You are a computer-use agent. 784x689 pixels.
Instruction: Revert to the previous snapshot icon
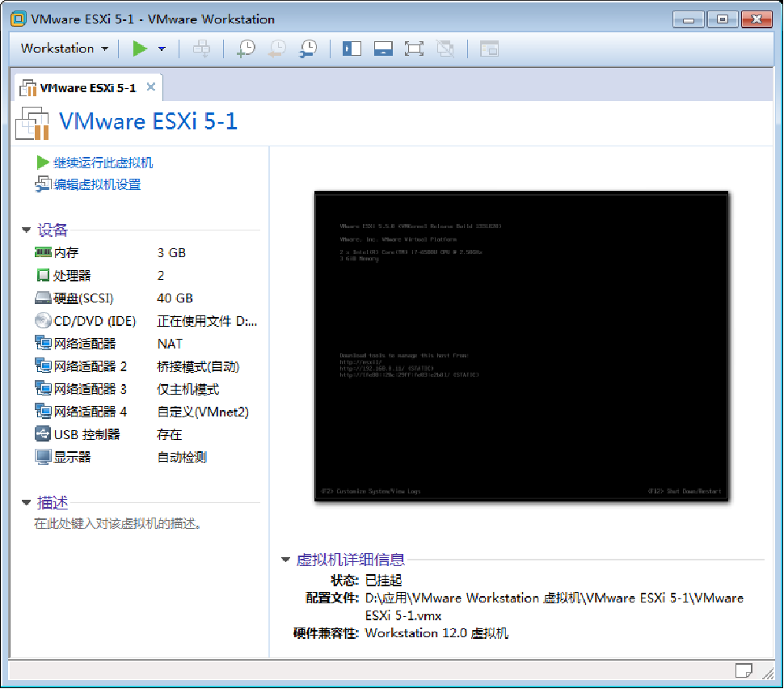tap(277, 49)
